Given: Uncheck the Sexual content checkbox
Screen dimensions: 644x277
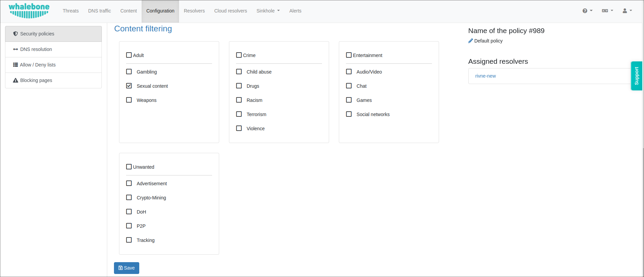Looking at the screenshot, I should [129, 86].
